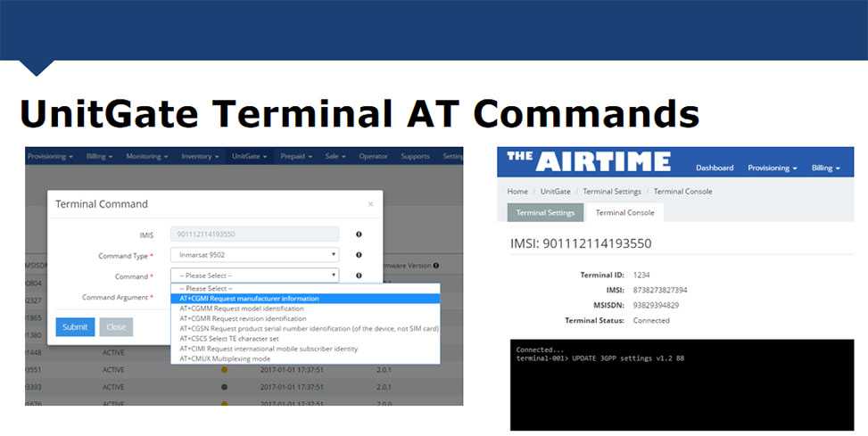Open Provisioning menu in Airtime header
This screenshot has height=436, width=868.
(x=773, y=168)
